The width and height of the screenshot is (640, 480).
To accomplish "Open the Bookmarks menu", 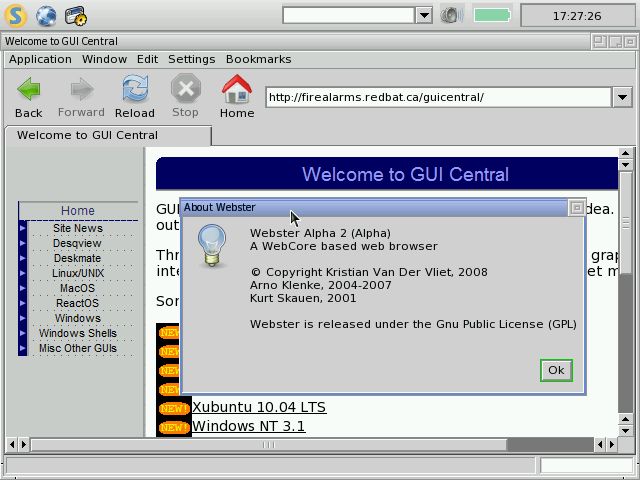I will [x=259, y=59].
